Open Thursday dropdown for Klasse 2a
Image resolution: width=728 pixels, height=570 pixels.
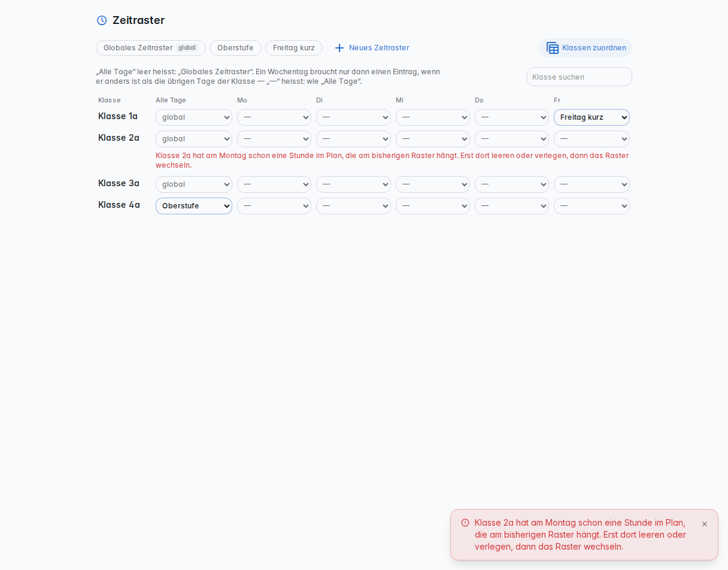512,139
